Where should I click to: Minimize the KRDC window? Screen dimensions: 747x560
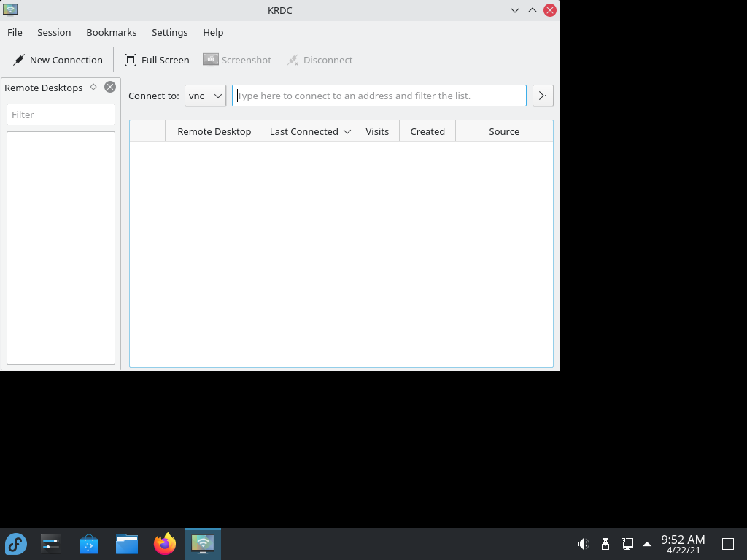point(515,10)
